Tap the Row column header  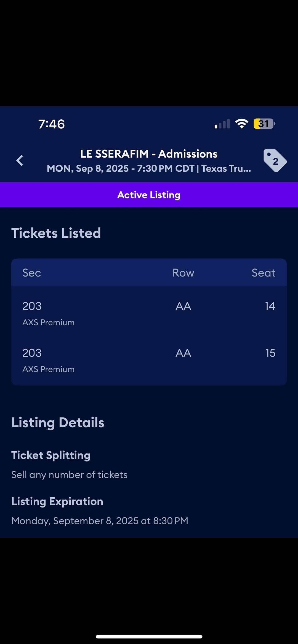click(183, 273)
